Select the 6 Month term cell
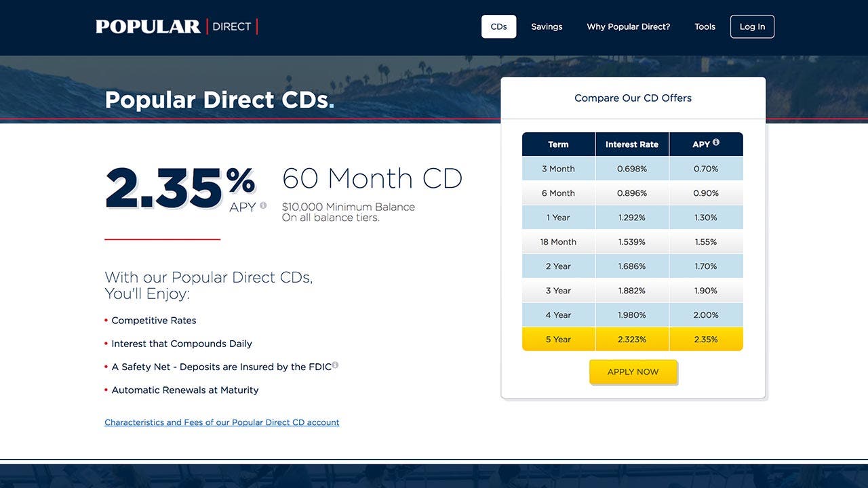Image resolution: width=868 pixels, height=488 pixels. pos(558,193)
